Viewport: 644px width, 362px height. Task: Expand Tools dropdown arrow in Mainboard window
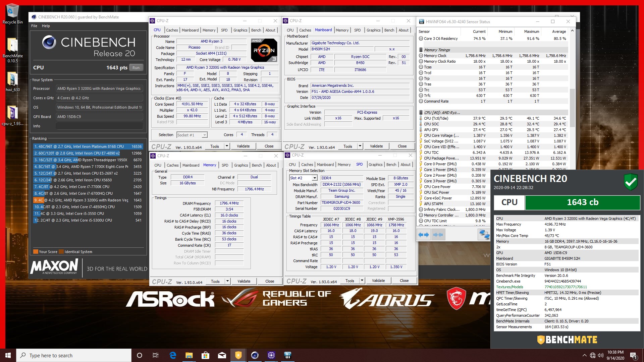coord(360,146)
